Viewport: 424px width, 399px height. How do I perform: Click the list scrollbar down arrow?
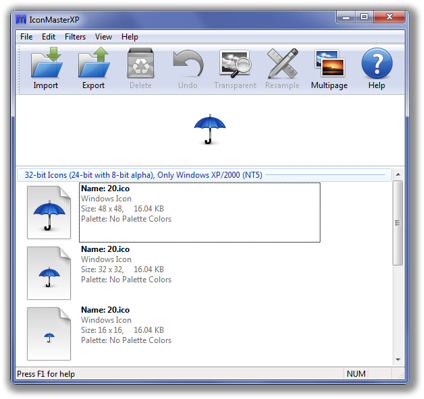(x=398, y=359)
